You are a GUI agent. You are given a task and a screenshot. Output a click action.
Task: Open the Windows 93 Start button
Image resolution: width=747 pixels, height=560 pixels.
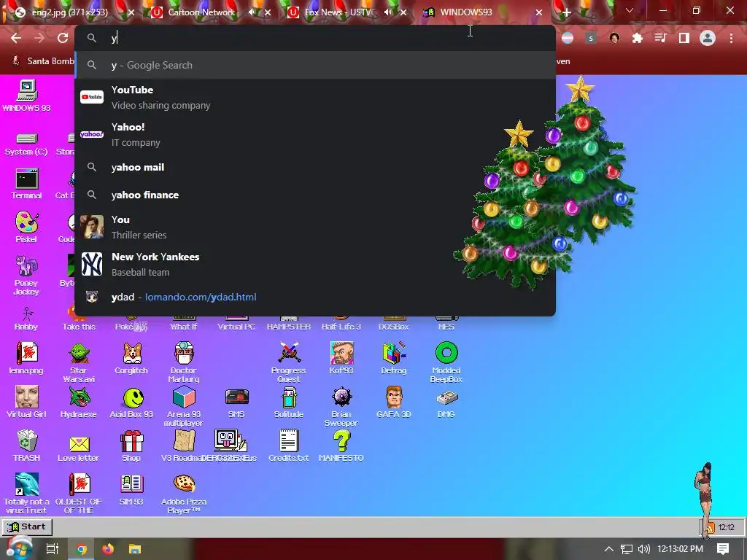point(27,526)
